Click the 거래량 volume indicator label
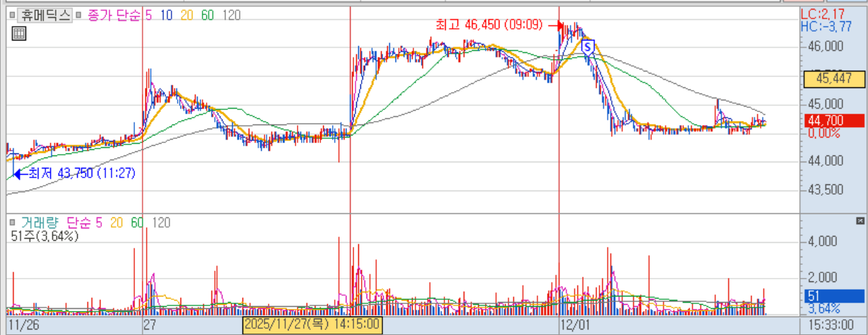The width and height of the screenshot is (868, 335). [39, 222]
